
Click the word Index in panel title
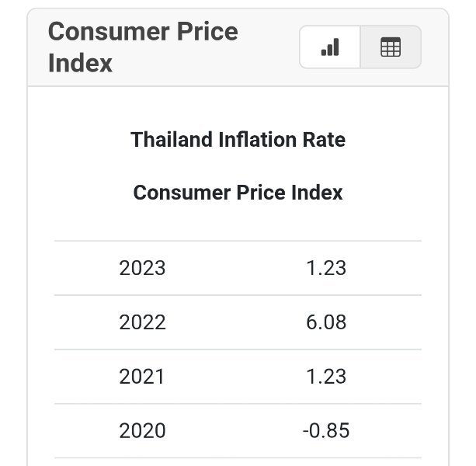tap(80, 63)
